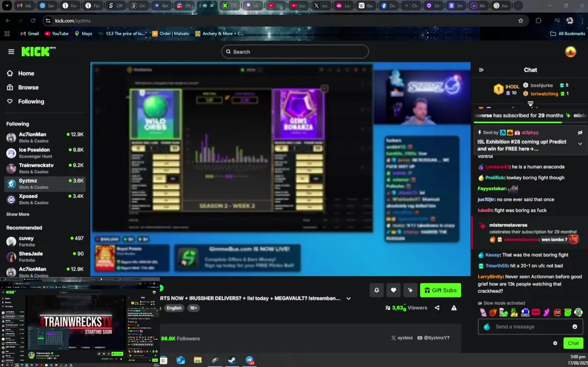The image size is (588, 367).
Task: Click the mistermetaverse username in chat
Action: tap(508, 225)
